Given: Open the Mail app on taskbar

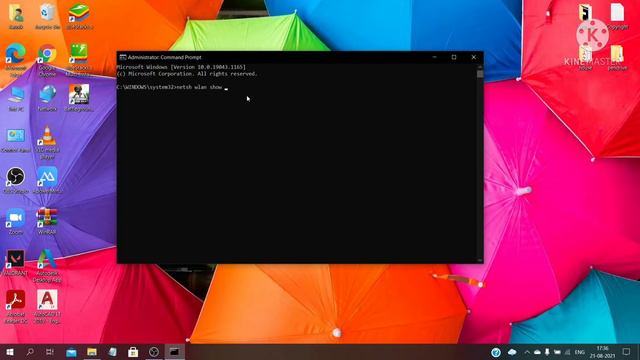Looking at the screenshot, I should coord(71,352).
